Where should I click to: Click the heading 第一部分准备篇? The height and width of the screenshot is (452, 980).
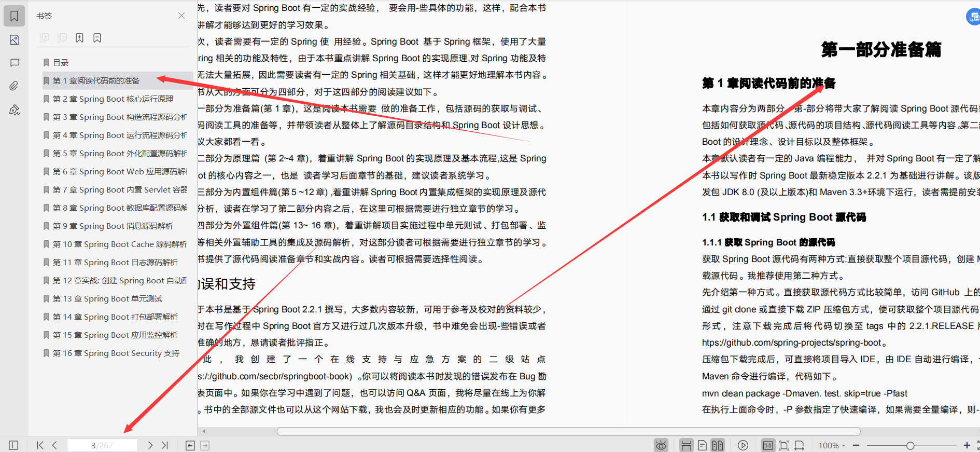[881, 49]
